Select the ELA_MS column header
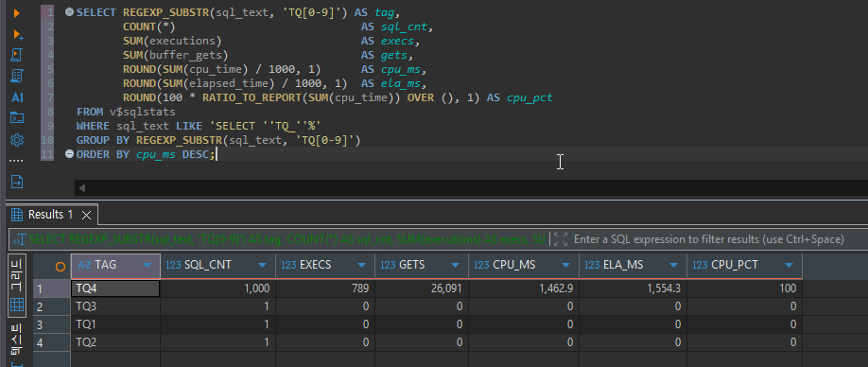The width and height of the screenshot is (868, 367). [x=633, y=266]
